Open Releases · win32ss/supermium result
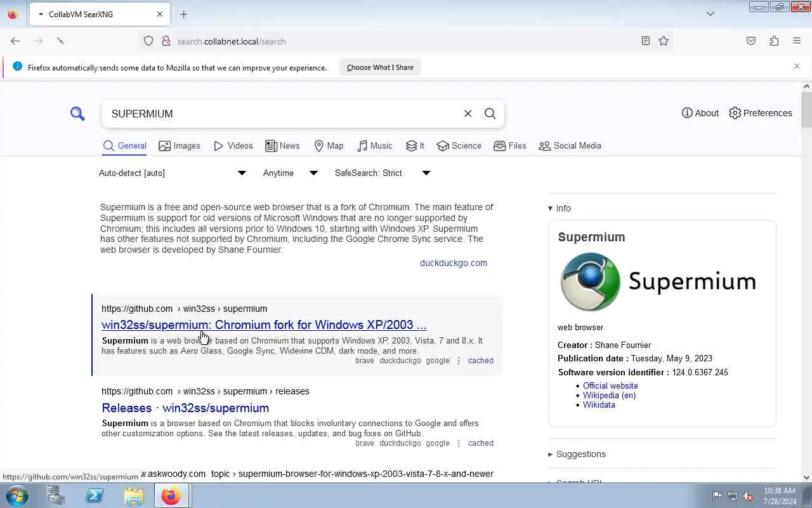Image resolution: width=812 pixels, height=508 pixels. pos(185,408)
